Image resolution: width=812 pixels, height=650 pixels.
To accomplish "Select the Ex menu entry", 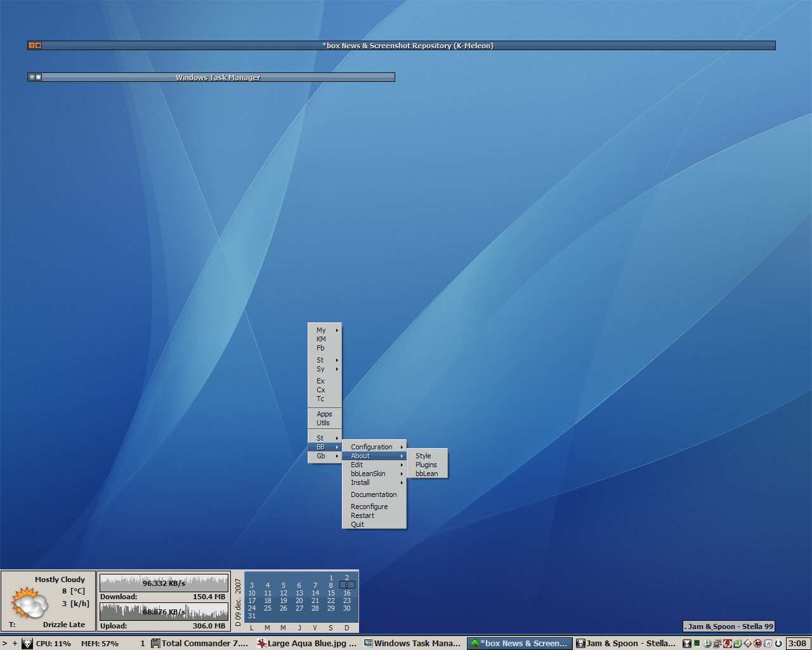I will coord(325,381).
